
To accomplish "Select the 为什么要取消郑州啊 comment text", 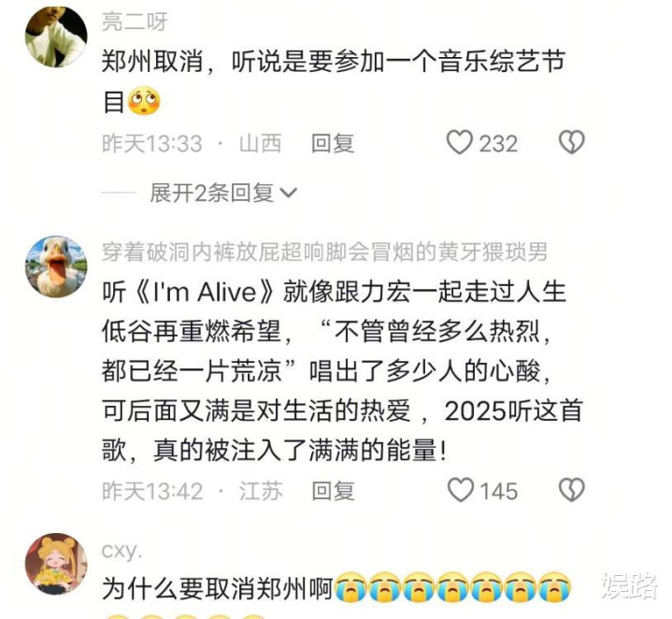I will [218, 588].
